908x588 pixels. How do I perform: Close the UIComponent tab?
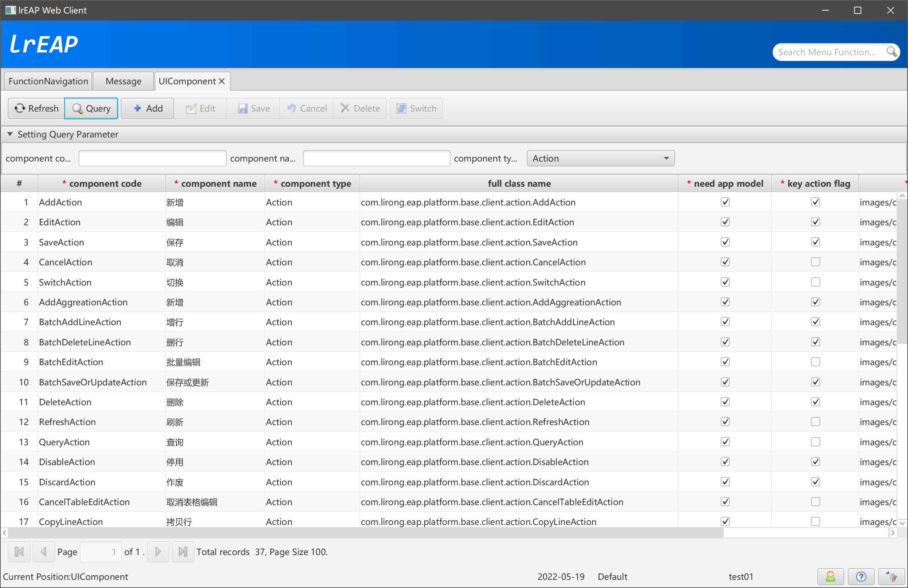(x=222, y=81)
